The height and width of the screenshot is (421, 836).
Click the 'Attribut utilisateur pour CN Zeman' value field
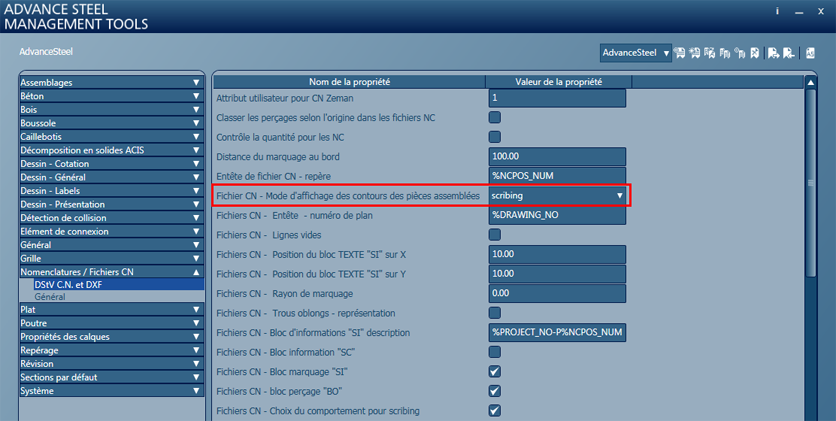click(557, 98)
